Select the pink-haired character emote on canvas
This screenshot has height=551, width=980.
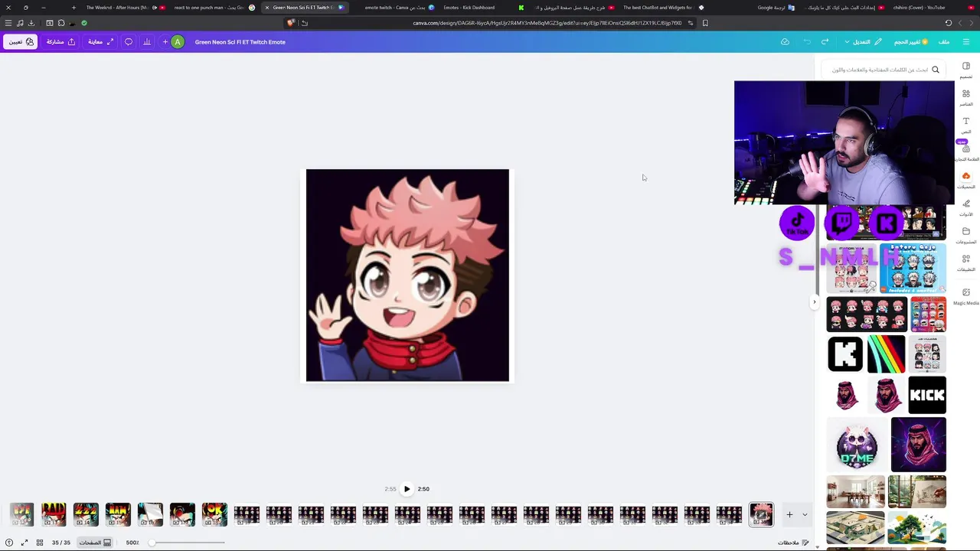pyautogui.click(x=407, y=275)
